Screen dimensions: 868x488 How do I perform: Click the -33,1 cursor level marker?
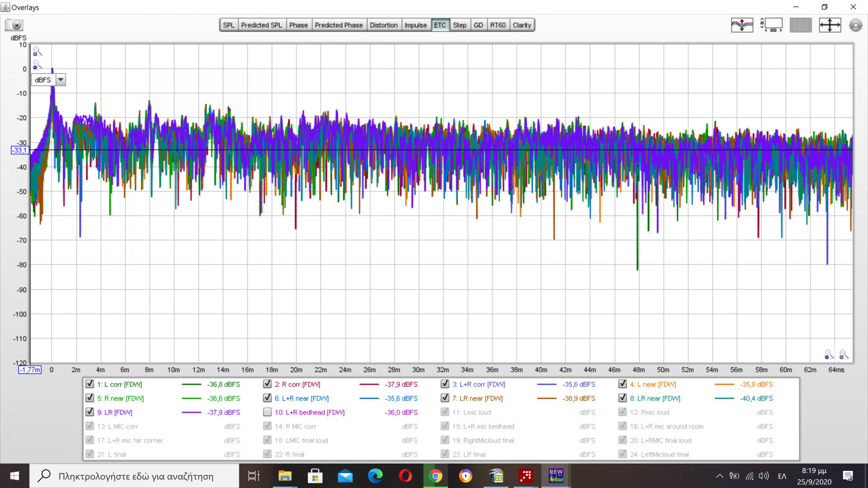point(19,150)
